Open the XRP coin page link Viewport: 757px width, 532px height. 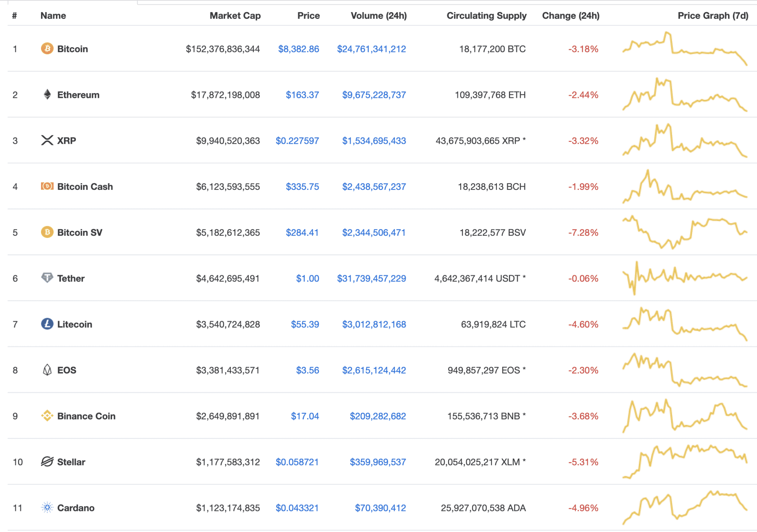67,141
